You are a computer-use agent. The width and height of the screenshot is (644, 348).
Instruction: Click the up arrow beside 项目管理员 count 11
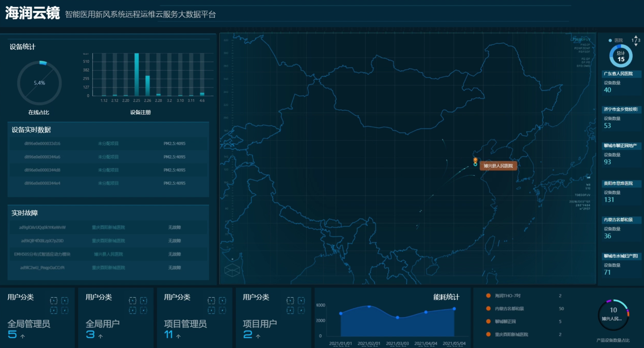[178, 336]
